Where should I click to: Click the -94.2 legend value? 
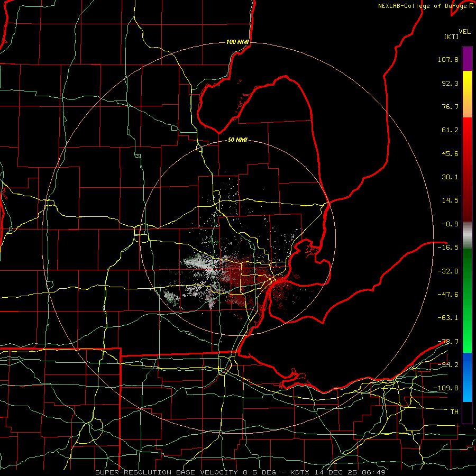448,365
